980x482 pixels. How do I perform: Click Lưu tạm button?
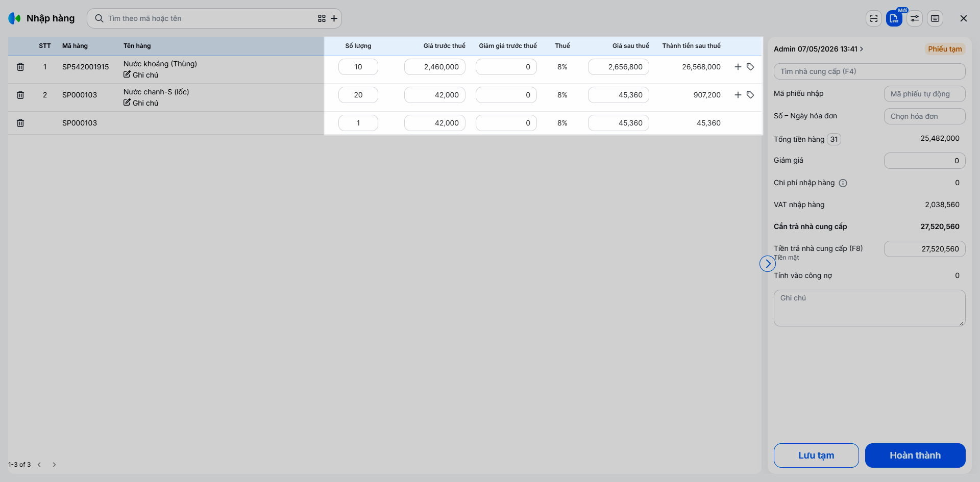pos(816,455)
